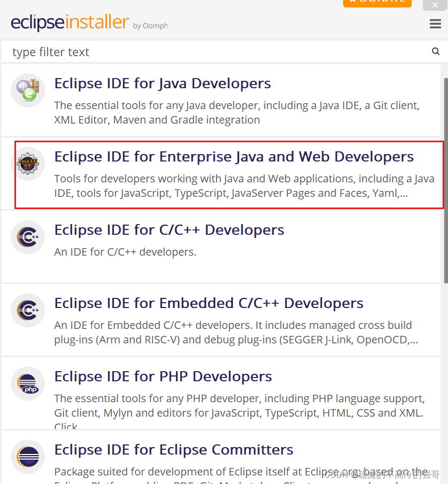The image size is (448, 484).
Task: Click the Eclipse Committers package icon
Action: (x=28, y=457)
